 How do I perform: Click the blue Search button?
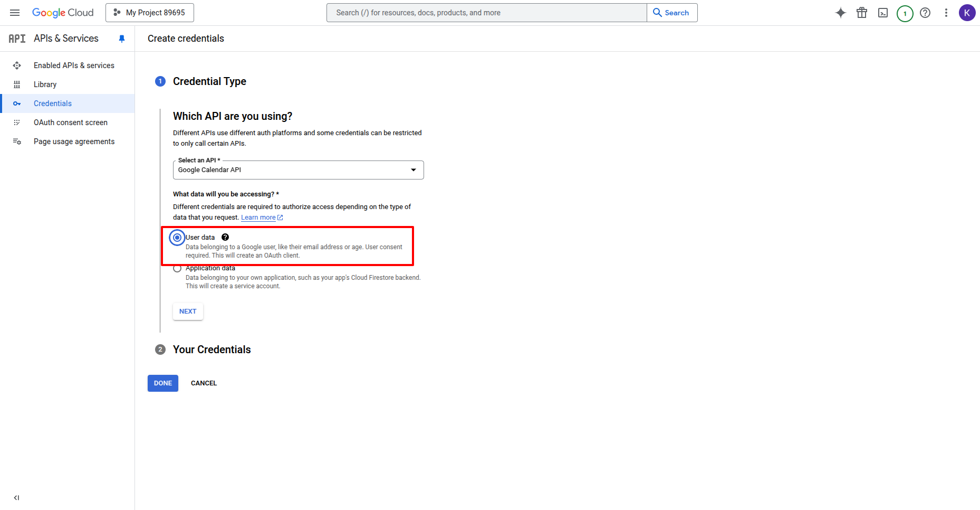coord(672,13)
